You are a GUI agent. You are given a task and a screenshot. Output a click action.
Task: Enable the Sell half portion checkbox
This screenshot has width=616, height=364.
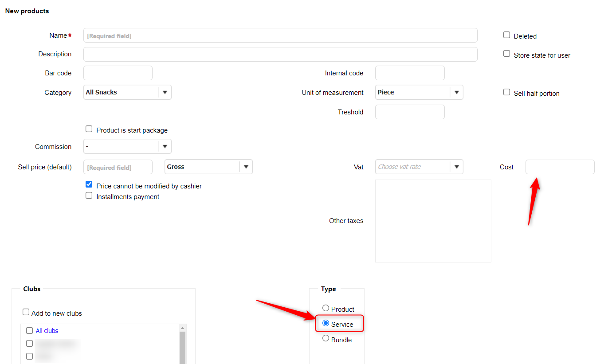506,92
